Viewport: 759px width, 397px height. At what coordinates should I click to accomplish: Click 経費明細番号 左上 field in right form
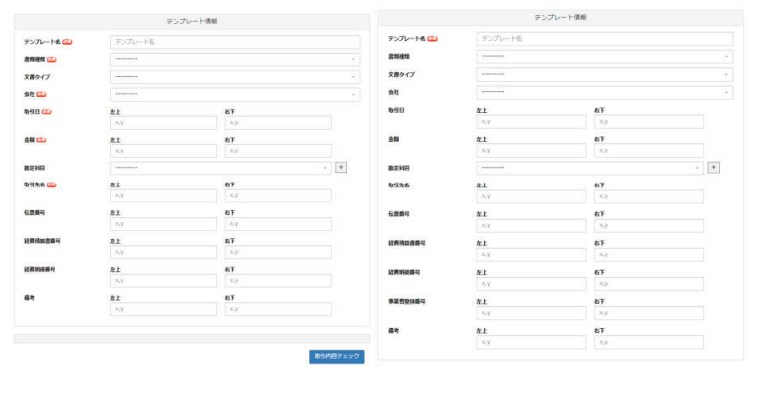coord(531,284)
